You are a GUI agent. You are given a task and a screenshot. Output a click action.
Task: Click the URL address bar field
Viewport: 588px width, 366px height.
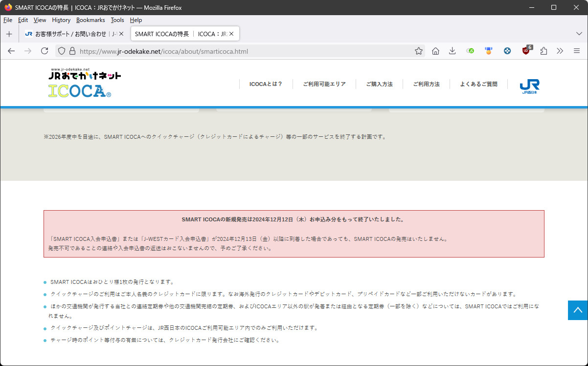(x=245, y=51)
